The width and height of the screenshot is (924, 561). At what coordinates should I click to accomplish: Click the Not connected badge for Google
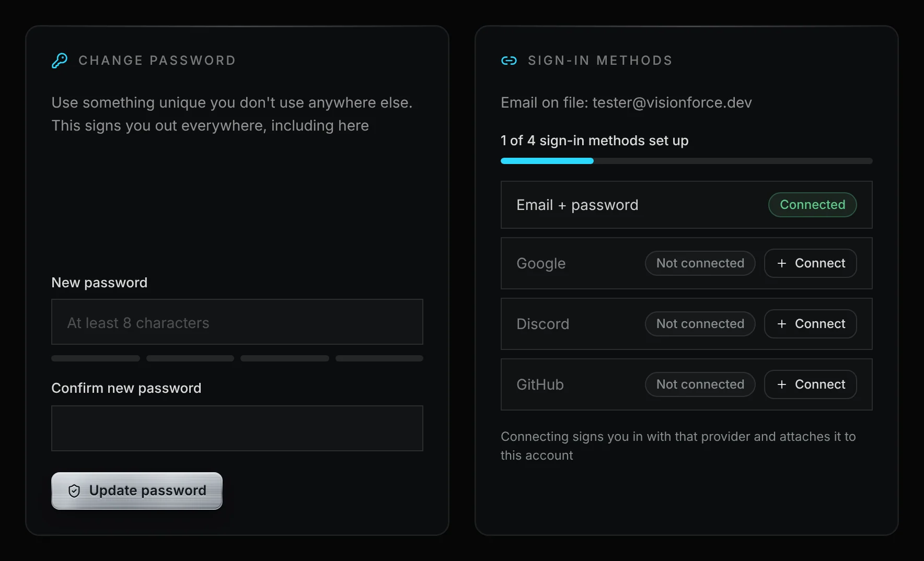point(700,263)
